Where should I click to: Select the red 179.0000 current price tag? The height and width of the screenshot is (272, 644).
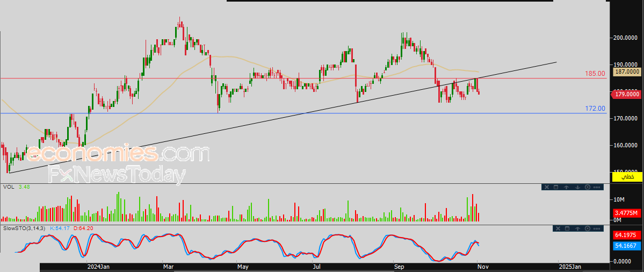click(x=627, y=95)
